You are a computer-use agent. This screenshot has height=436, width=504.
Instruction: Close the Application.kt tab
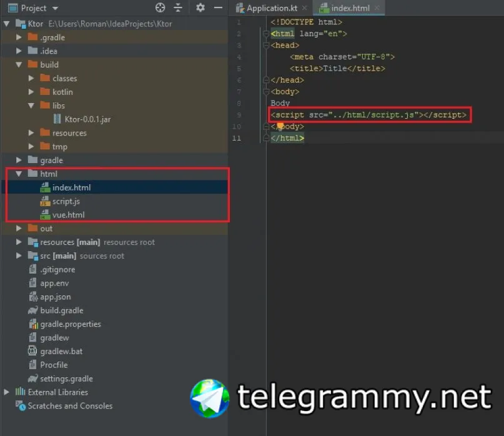coord(304,8)
